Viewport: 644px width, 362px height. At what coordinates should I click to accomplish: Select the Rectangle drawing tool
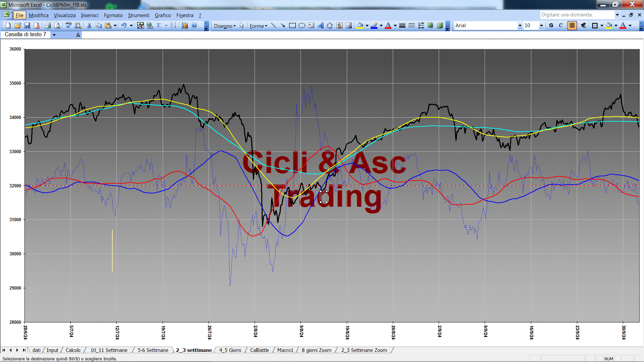pos(292,25)
